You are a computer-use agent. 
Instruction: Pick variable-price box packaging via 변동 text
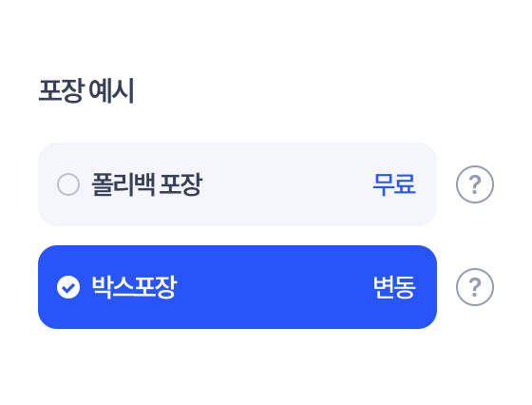394,287
